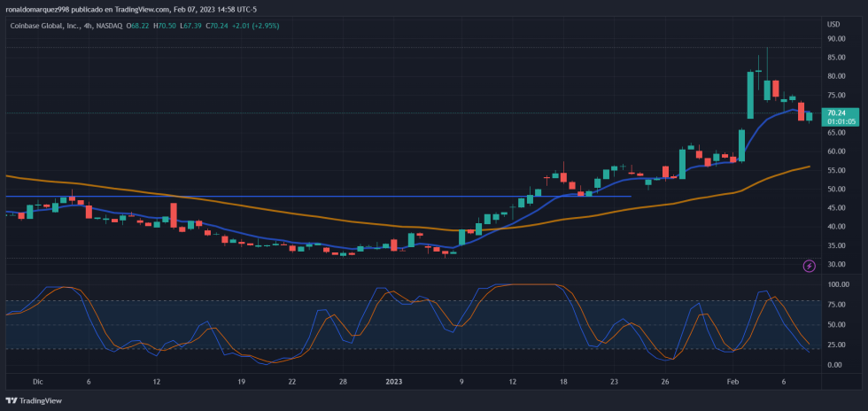Click the TradingView logo at the bottom
This screenshot has height=411, width=868.
pos(34,400)
